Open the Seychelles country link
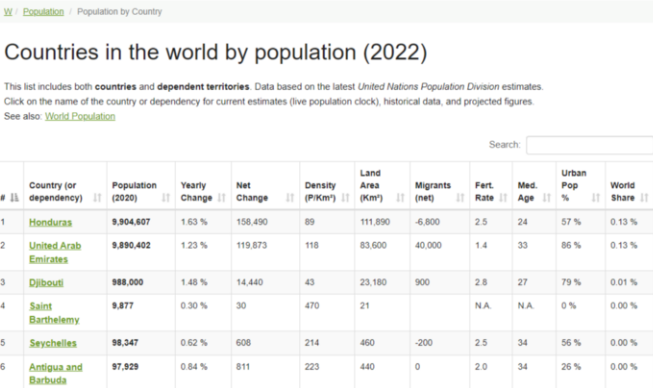Screen dimensions: 653x388 click(x=53, y=343)
